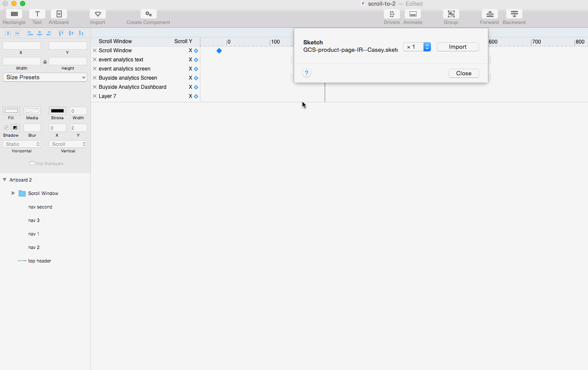This screenshot has height=370, width=588.
Task: Remove the Buyside analytics Screen driver
Action: (94, 78)
